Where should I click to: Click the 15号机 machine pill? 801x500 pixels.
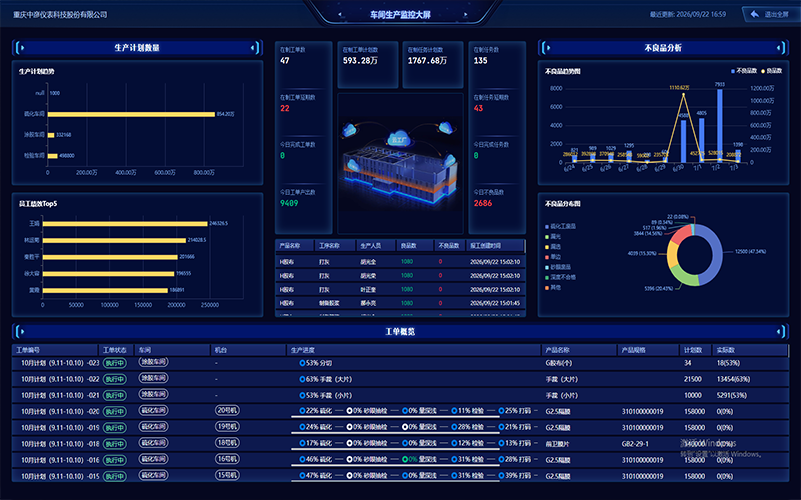click(227, 475)
